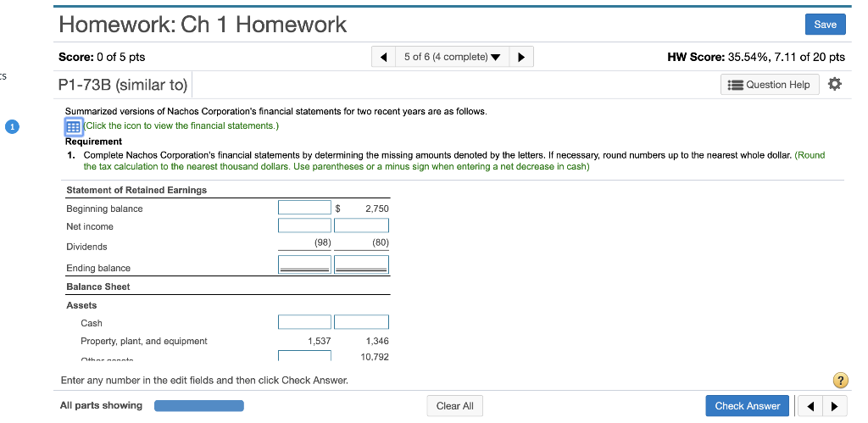Click the 'Score: 0 of 5 pts' text
Image resolution: width=868 pixels, height=423 pixels.
(102, 57)
